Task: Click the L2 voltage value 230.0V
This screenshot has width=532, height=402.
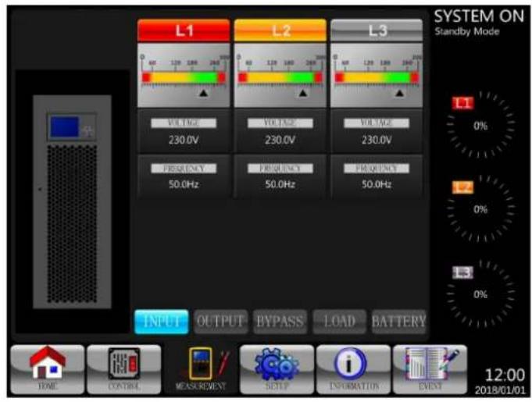Action: click(280, 140)
